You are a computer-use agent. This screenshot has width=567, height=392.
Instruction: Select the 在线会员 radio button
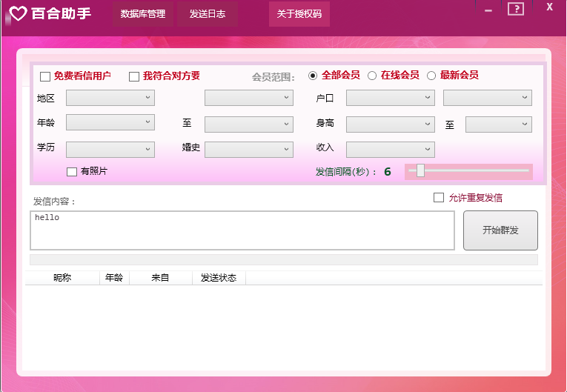coord(372,76)
